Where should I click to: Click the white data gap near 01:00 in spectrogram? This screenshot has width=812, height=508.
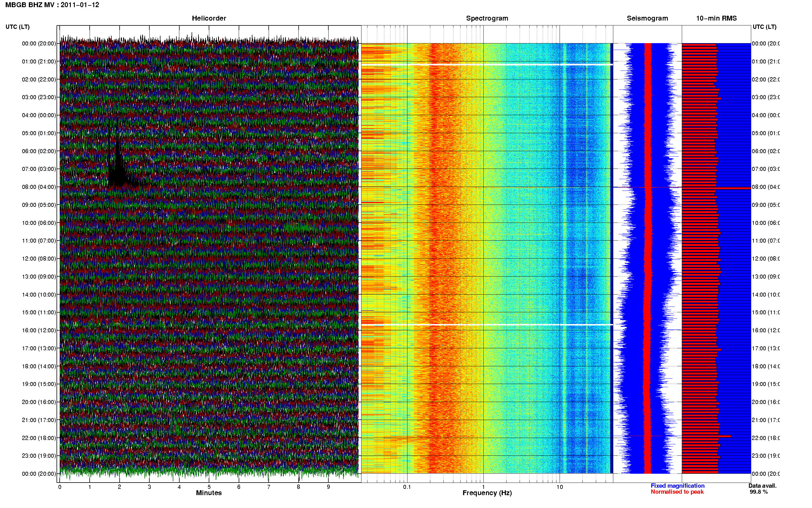point(487,65)
